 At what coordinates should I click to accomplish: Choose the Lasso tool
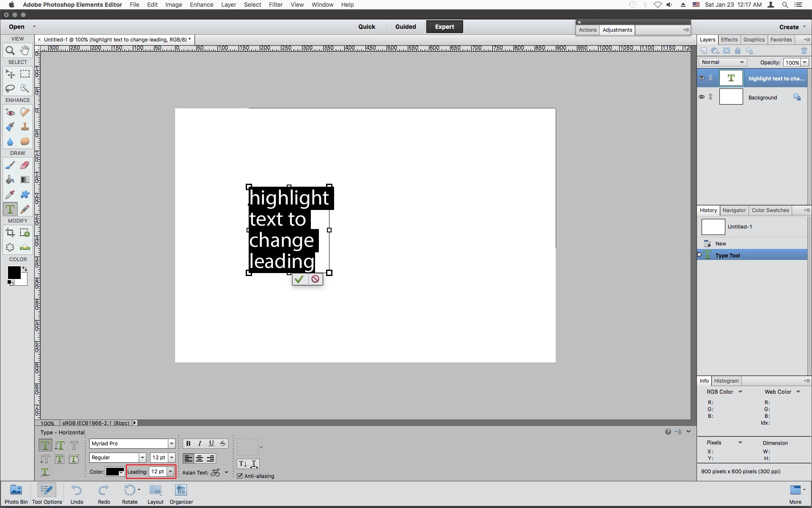(x=10, y=88)
